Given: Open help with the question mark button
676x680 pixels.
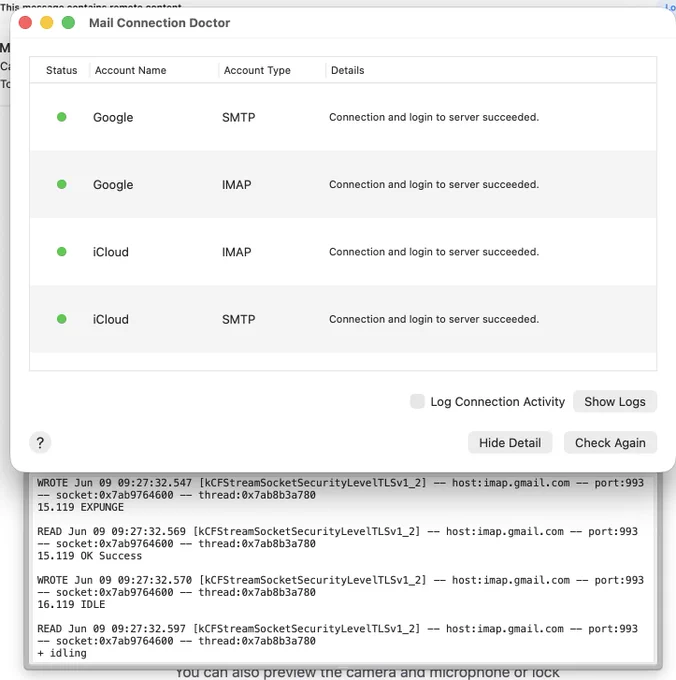Looking at the screenshot, I should [x=40, y=442].
